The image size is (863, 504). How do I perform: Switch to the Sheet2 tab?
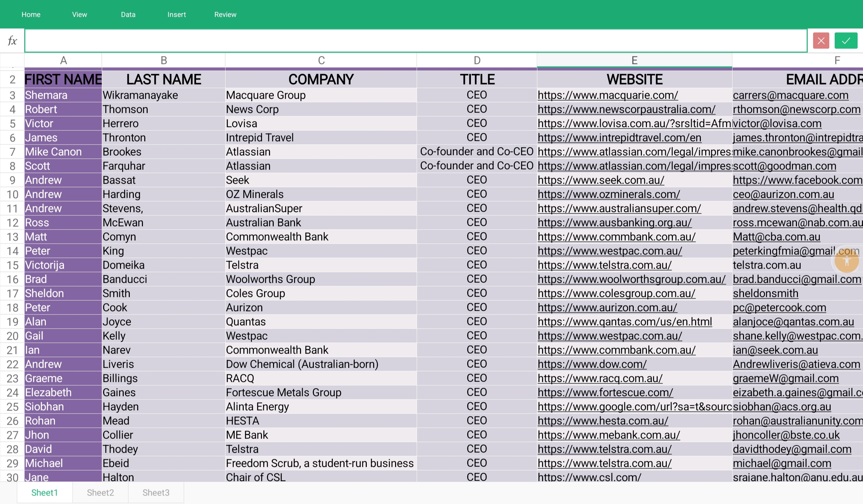click(100, 492)
